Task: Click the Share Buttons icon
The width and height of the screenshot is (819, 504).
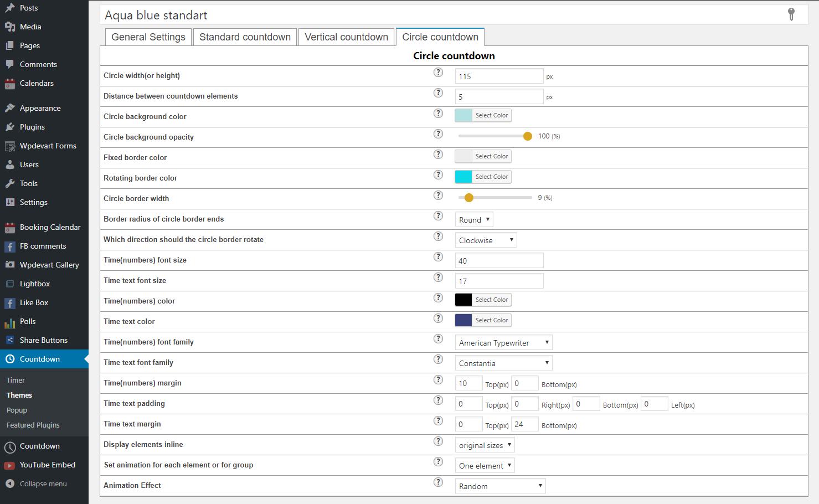Action: pyautogui.click(x=10, y=340)
